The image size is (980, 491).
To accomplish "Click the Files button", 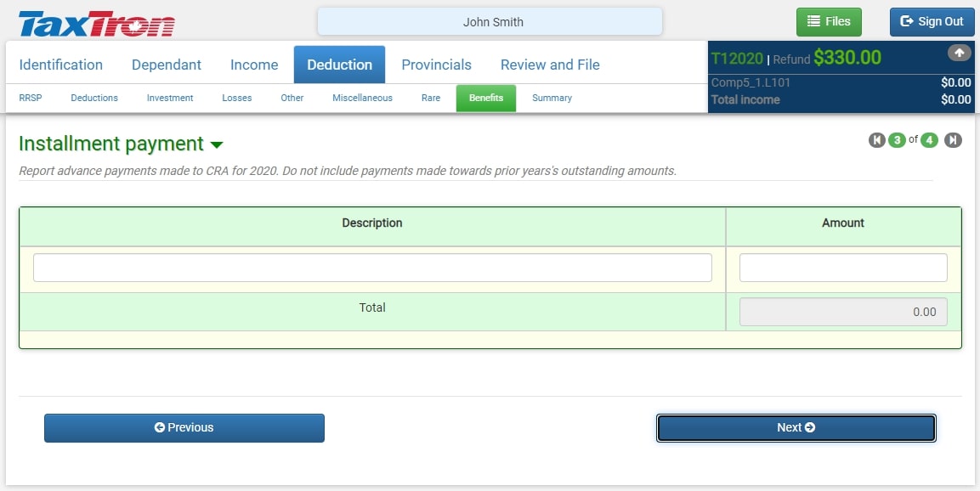I will [829, 22].
